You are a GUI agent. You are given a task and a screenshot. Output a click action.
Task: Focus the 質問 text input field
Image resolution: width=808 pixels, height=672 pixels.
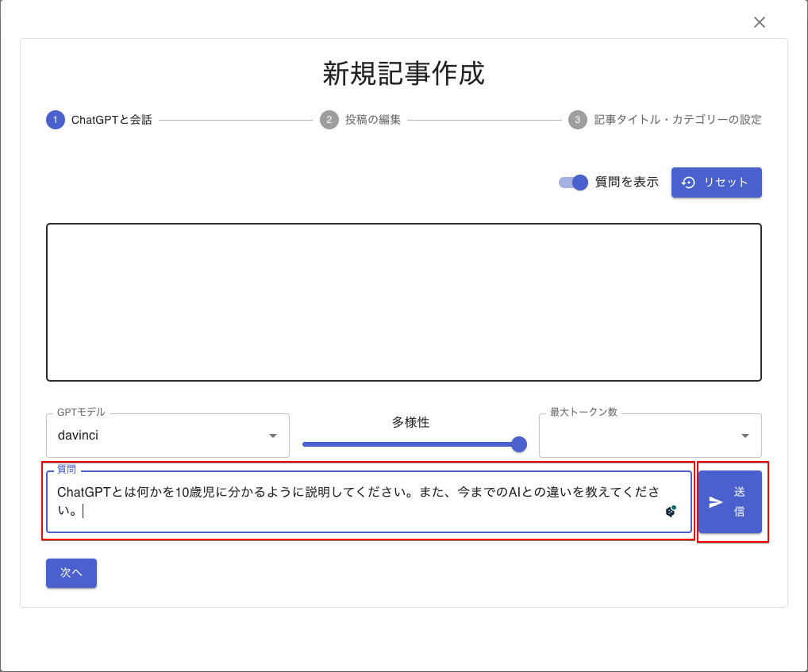[x=369, y=501]
